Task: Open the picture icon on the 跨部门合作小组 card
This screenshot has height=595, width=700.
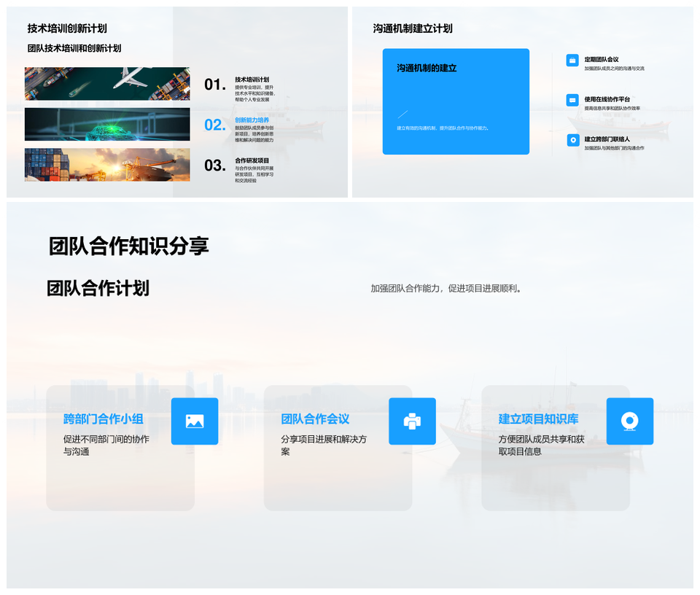Action: 193,421
